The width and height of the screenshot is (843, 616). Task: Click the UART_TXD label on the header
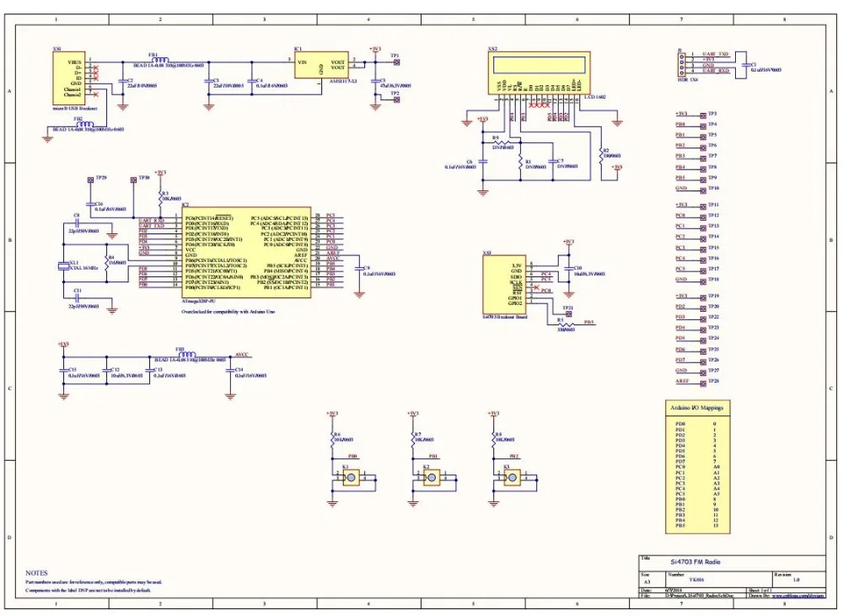pyautogui.click(x=715, y=54)
